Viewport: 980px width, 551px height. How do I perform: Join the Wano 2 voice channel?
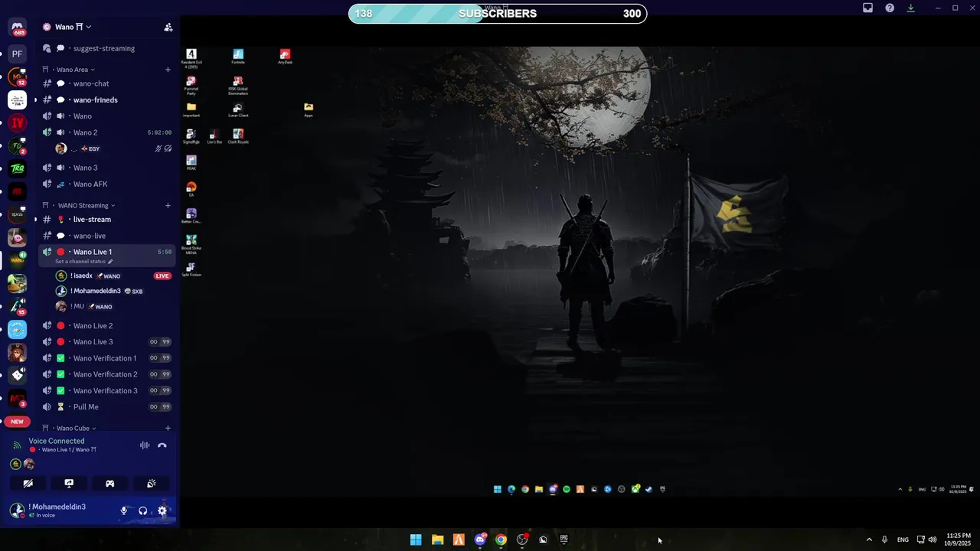click(x=108, y=132)
